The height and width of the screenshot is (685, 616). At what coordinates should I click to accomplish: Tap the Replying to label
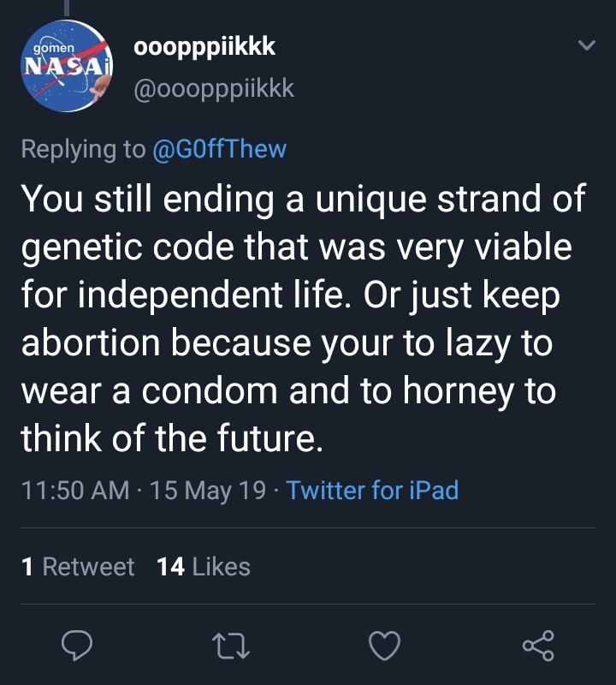coord(83,149)
